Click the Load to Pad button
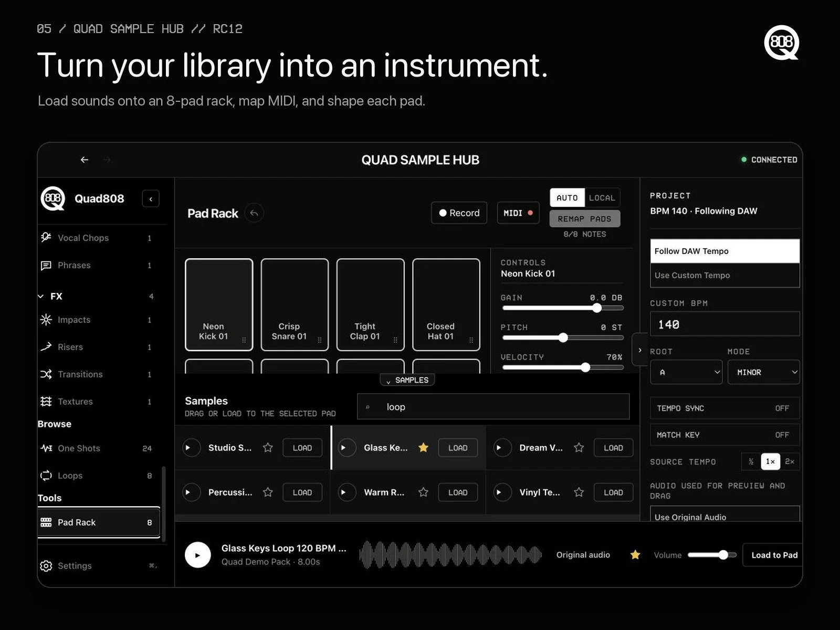This screenshot has width=840, height=630. point(773,555)
